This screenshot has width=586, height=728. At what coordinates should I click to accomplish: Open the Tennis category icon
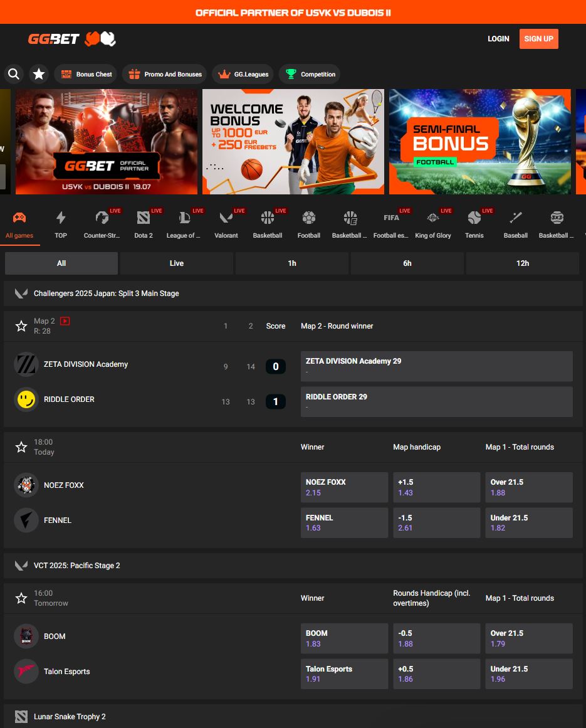pos(474,218)
